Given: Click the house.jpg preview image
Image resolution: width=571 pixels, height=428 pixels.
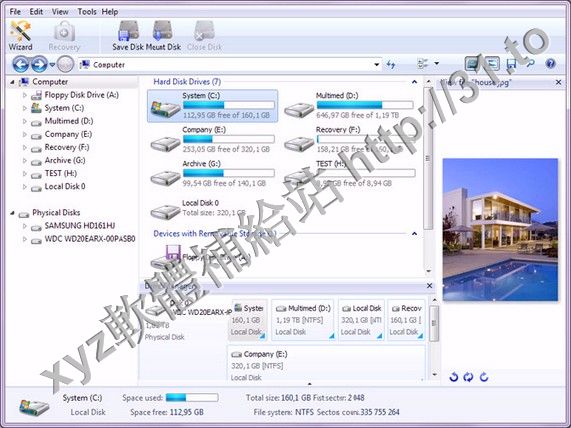Looking at the screenshot, I should pyautogui.click(x=500, y=229).
